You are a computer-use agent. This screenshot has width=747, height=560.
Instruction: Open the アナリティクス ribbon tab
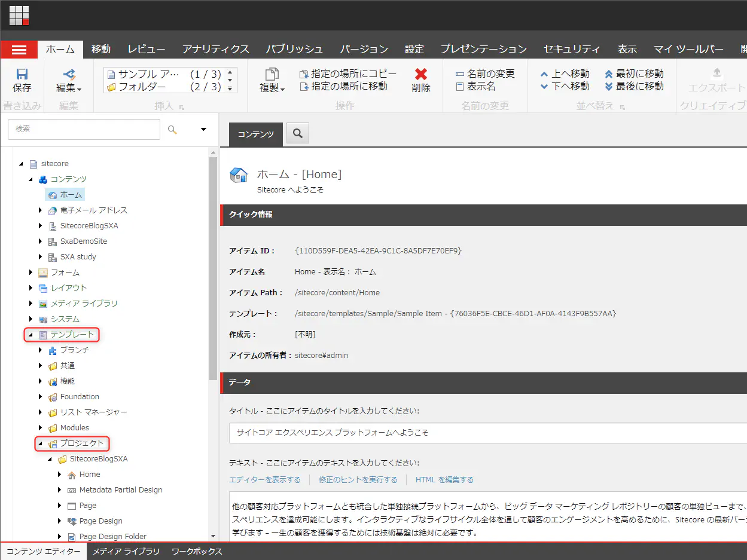[x=216, y=49]
